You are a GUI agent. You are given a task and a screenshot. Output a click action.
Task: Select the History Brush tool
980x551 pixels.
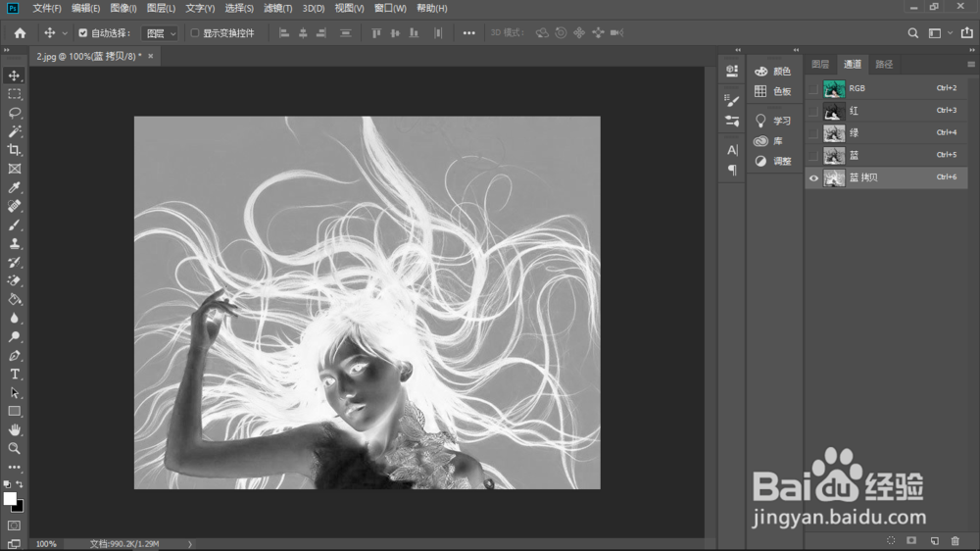(15, 262)
